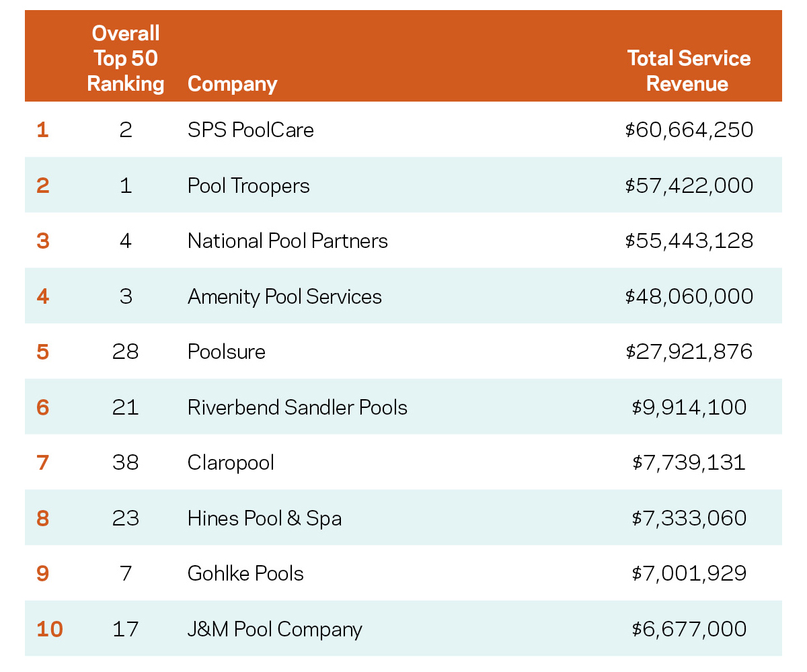Image resolution: width=807 pixels, height=672 pixels.
Task: Select the Poolsure company row
Action: click(226, 351)
